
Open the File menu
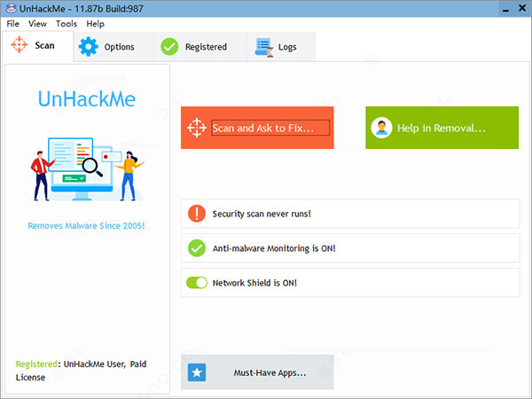coord(13,24)
